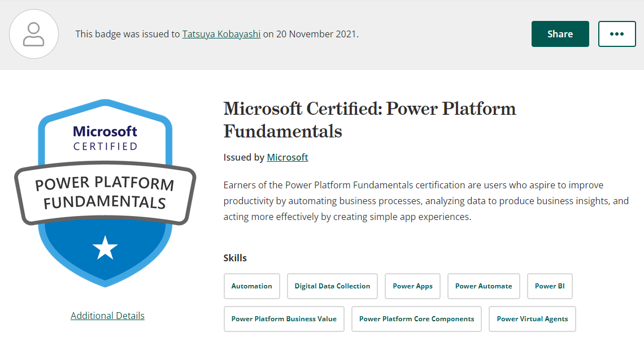Select the Digital Data Collection skill tag

[332, 286]
